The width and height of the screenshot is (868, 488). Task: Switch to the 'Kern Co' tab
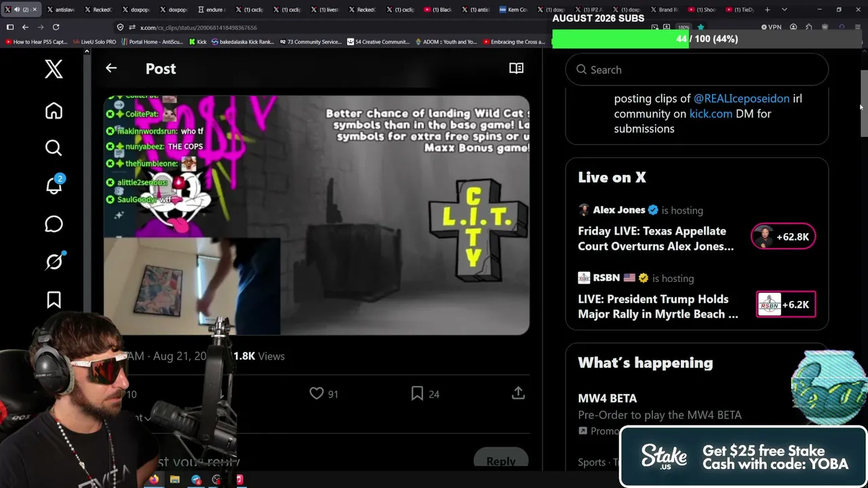[x=513, y=9]
